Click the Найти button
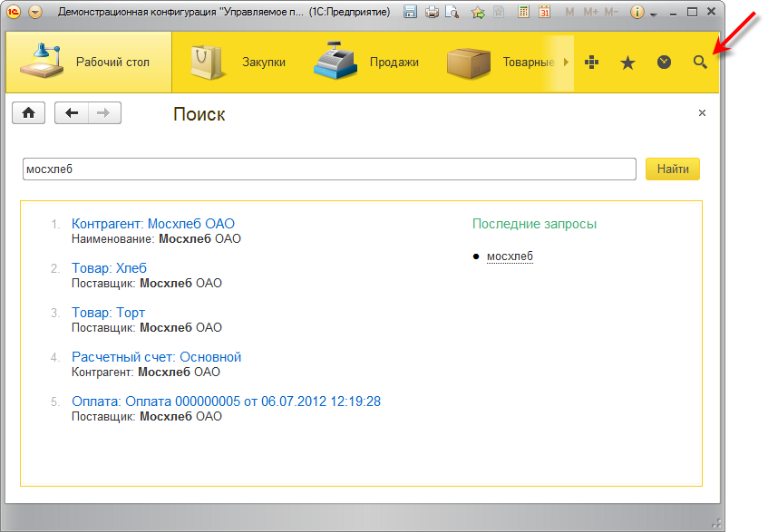This screenshot has width=768, height=532. (673, 169)
